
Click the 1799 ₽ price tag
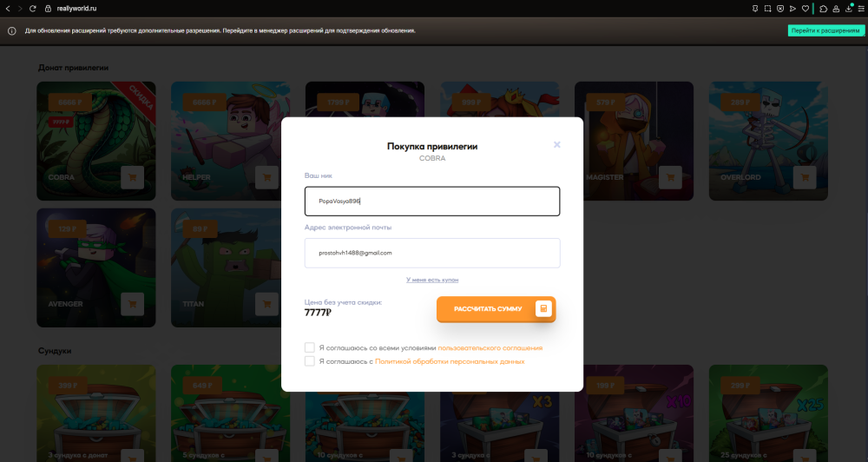click(339, 102)
